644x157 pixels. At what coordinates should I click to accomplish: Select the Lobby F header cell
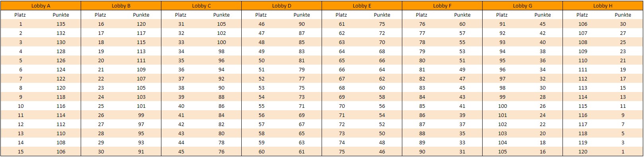click(442, 6)
